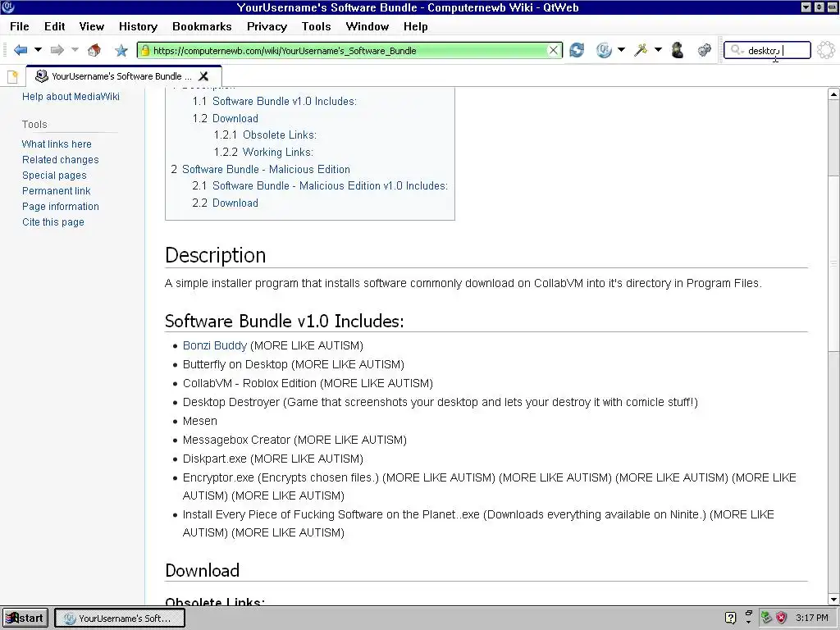The image size is (840, 630).
Task: Click the magic wand tool icon
Action: pyautogui.click(x=640, y=50)
